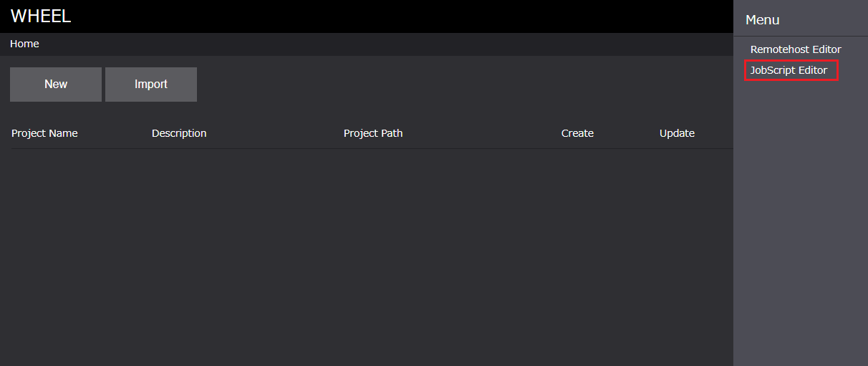
Task: Select the Description column header
Action: pyautogui.click(x=179, y=133)
